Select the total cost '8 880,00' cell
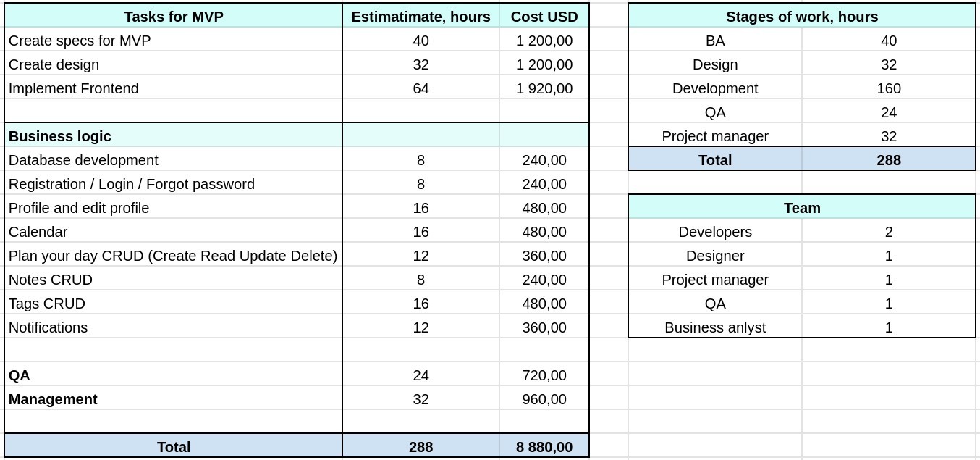Image resolution: width=980 pixels, height=460 pixels. [544, 447]
